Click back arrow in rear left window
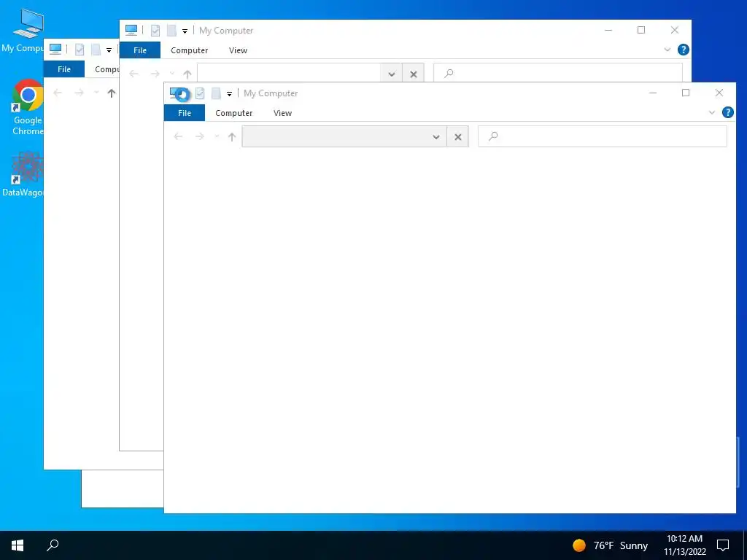 point(58,93)
